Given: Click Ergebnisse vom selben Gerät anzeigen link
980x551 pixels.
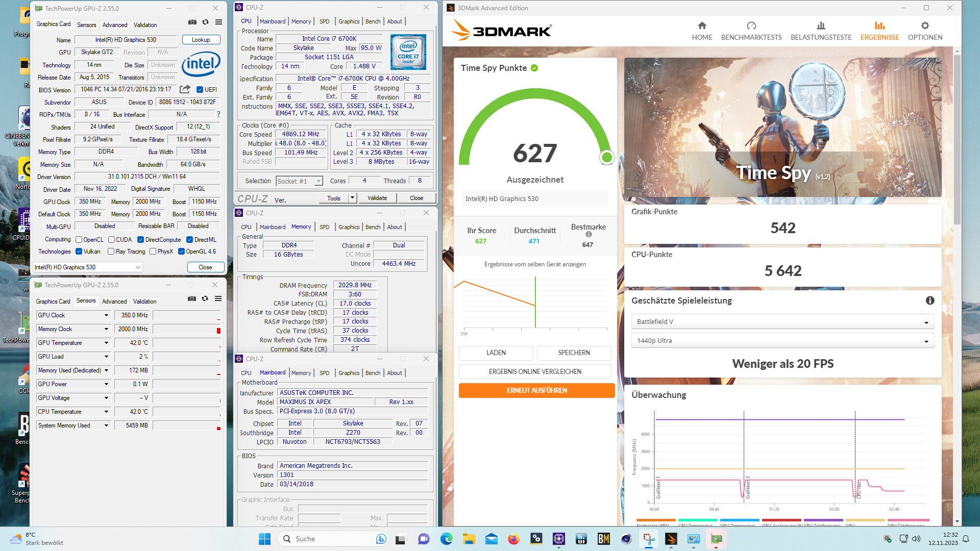Looking at the screenshot, I should point(535,264).
